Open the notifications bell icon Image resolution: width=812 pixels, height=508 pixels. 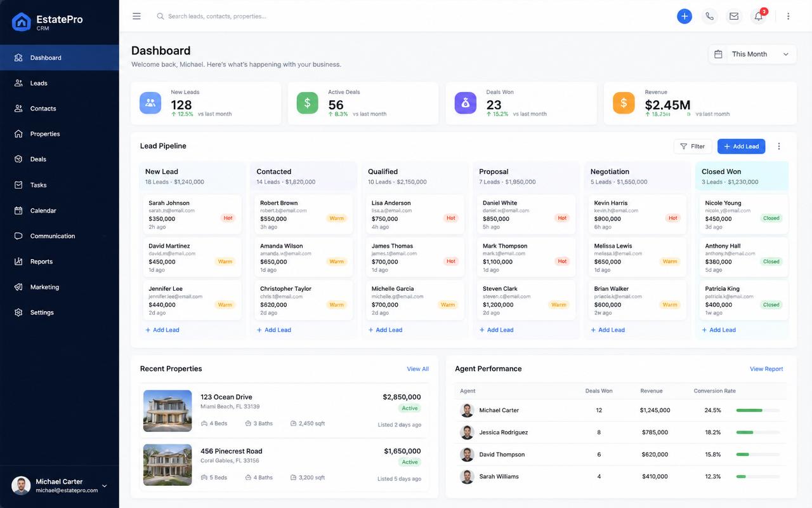click(759, 17)
